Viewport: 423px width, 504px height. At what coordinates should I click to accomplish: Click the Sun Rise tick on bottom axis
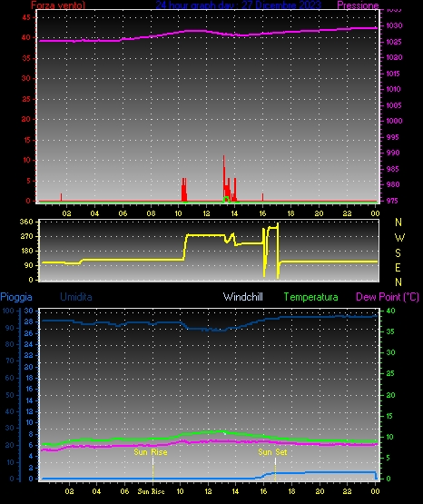tap(151, 491)
